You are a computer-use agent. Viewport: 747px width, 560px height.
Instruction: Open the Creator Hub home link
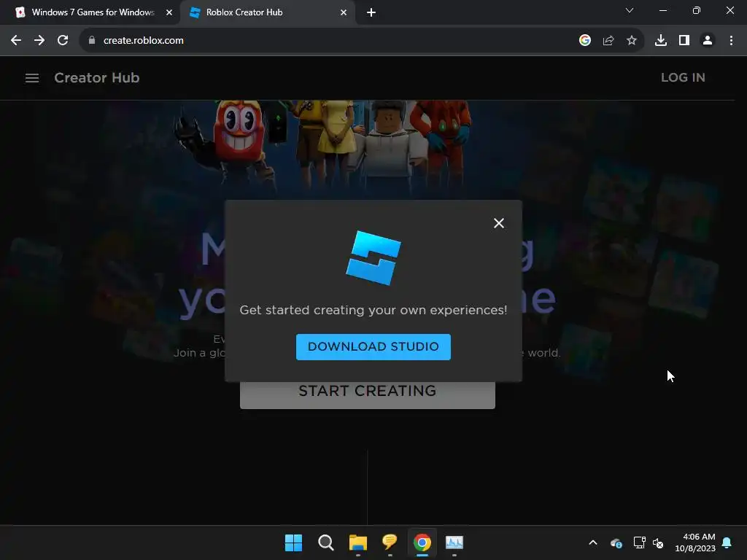97,77
